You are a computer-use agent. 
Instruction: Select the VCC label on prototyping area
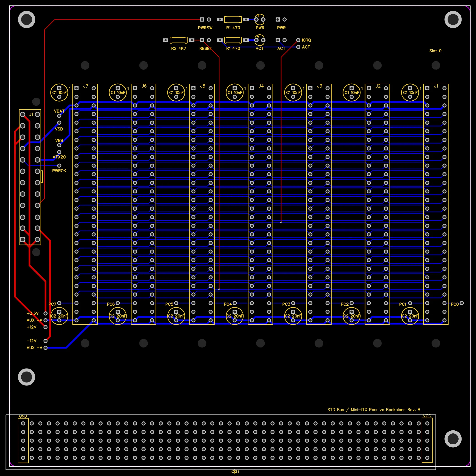(427, 416)
